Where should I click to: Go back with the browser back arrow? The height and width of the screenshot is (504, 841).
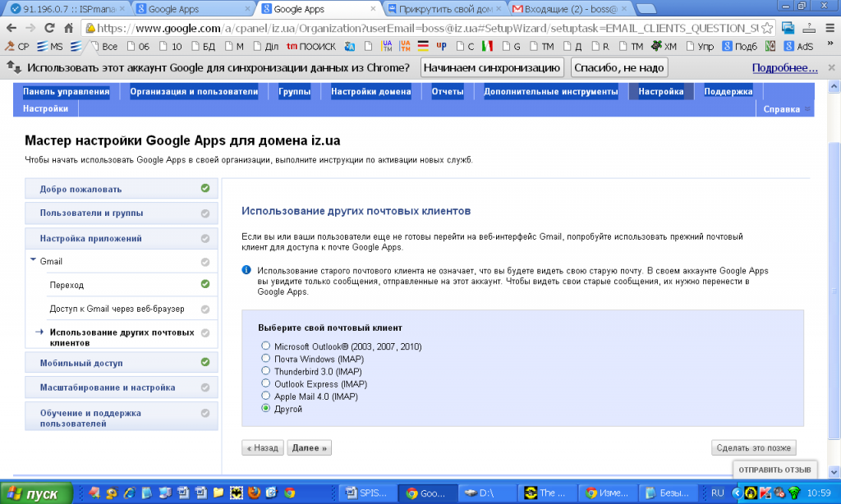point(11,28)
